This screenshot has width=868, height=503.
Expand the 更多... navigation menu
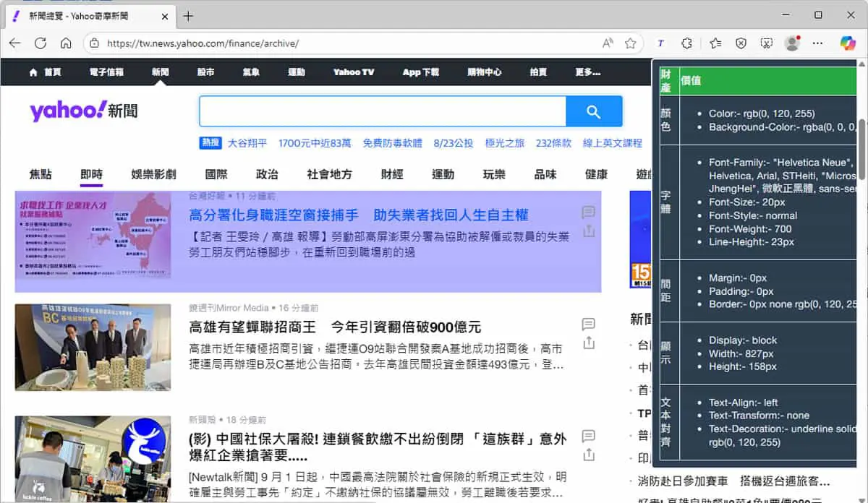[x=587, y=72]
